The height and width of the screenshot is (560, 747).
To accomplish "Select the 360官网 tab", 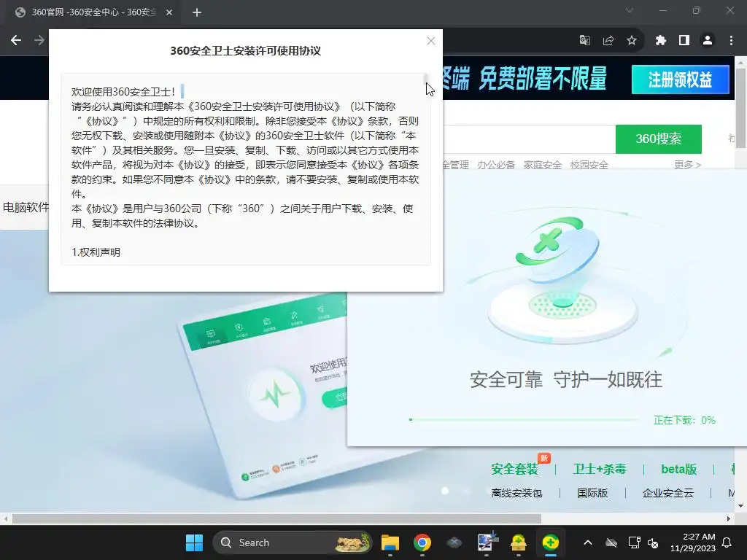I will point(94,12).
